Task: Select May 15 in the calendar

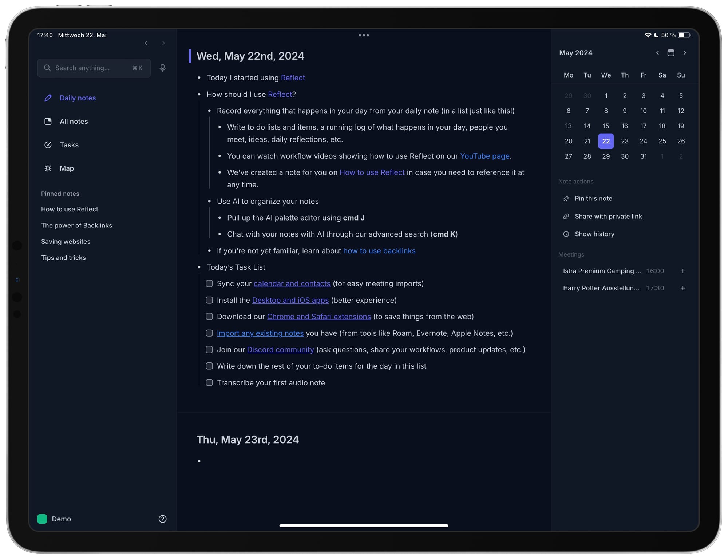Action: (x=606, y=126)
